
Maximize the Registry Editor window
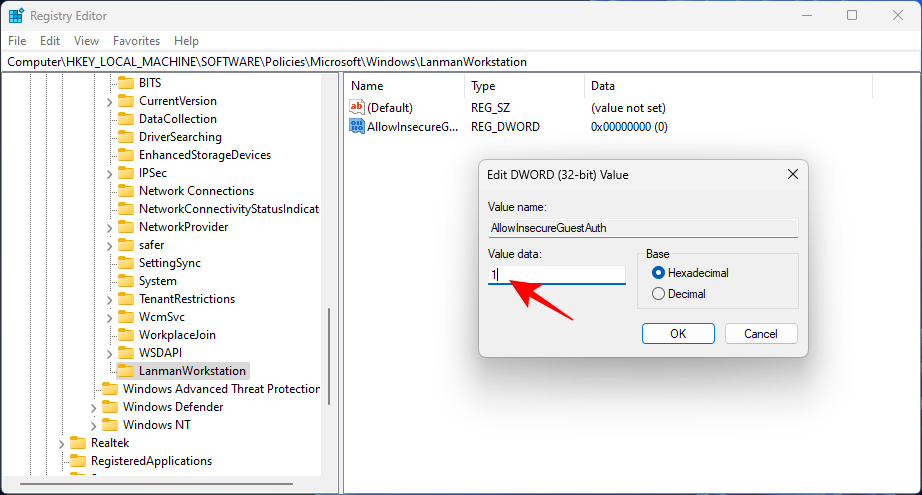[852, 15]
